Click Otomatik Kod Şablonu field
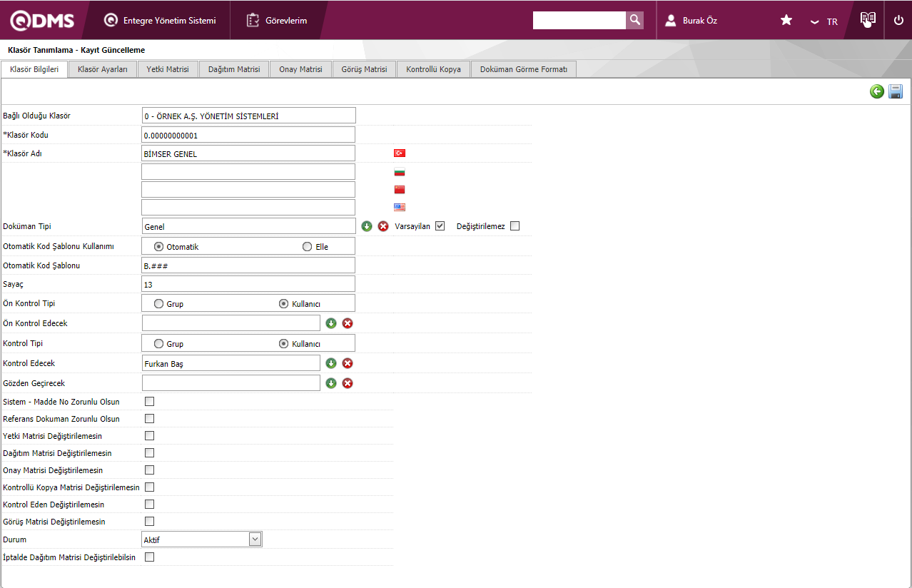The width and height of the screenshot is (912, 588). pos(248,265)
